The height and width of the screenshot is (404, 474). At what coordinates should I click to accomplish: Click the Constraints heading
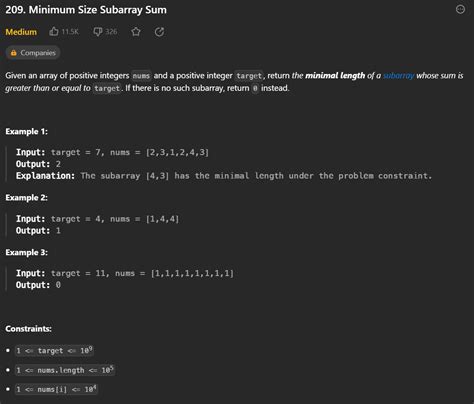pos(28,329)
